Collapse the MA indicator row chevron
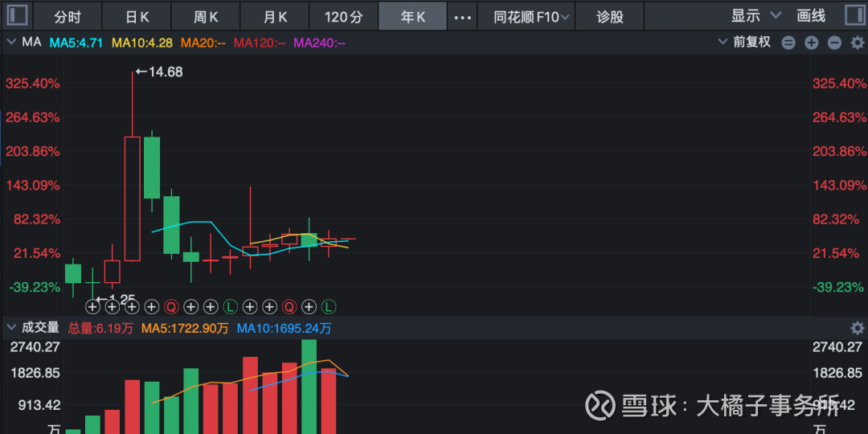This screenshot has width=868, height=434. [x=10, y=42]
